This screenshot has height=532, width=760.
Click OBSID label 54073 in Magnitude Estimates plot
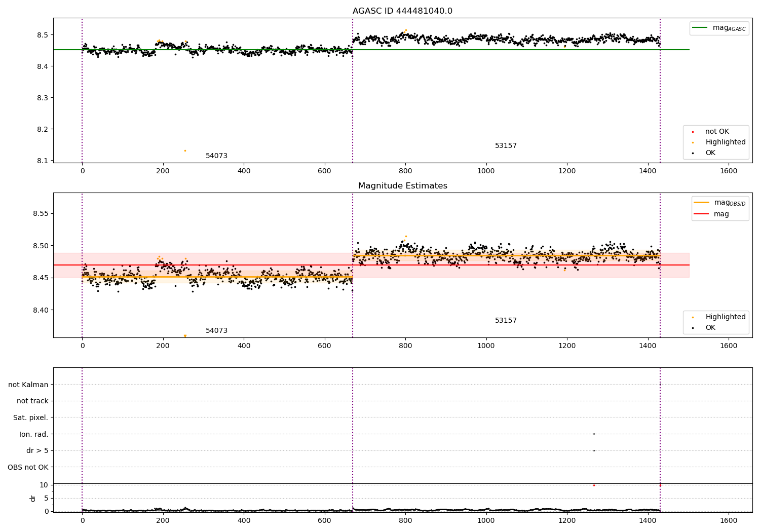pos(216,331)
